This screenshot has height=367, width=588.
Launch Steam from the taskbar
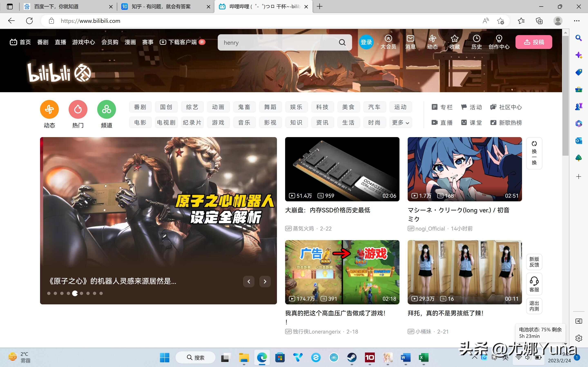(352, 357)
